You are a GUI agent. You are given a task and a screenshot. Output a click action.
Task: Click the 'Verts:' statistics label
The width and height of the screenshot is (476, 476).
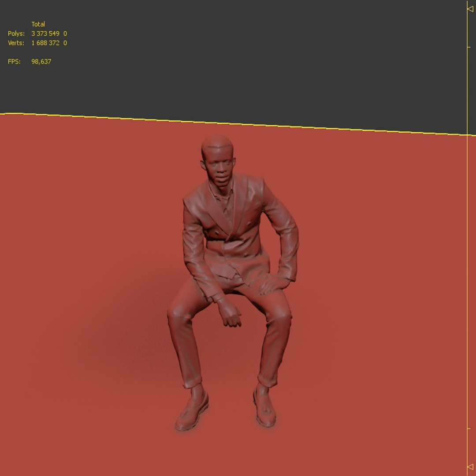[x=16, y=43]
